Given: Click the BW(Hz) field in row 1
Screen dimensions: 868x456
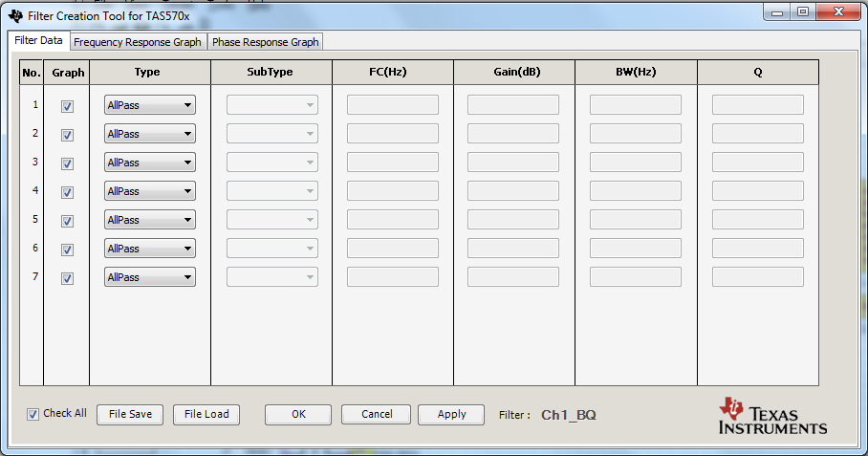Looking at the screenshot, I should (x=636, y=105).
